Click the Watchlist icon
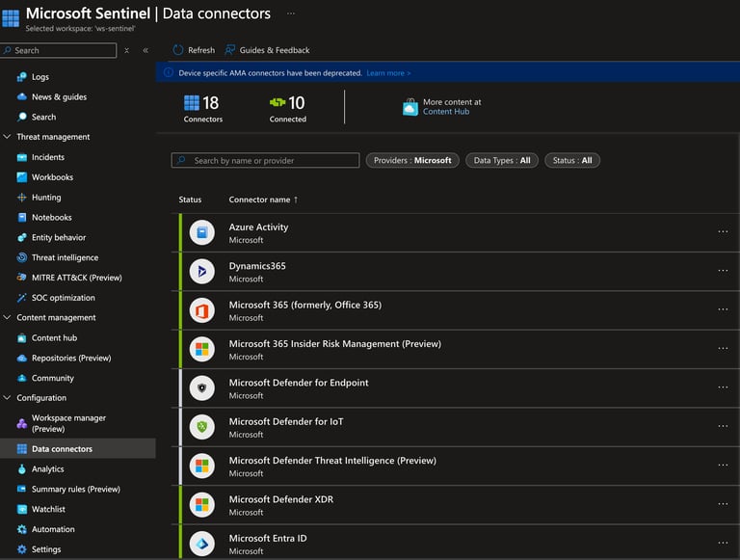 coord(22,509)
